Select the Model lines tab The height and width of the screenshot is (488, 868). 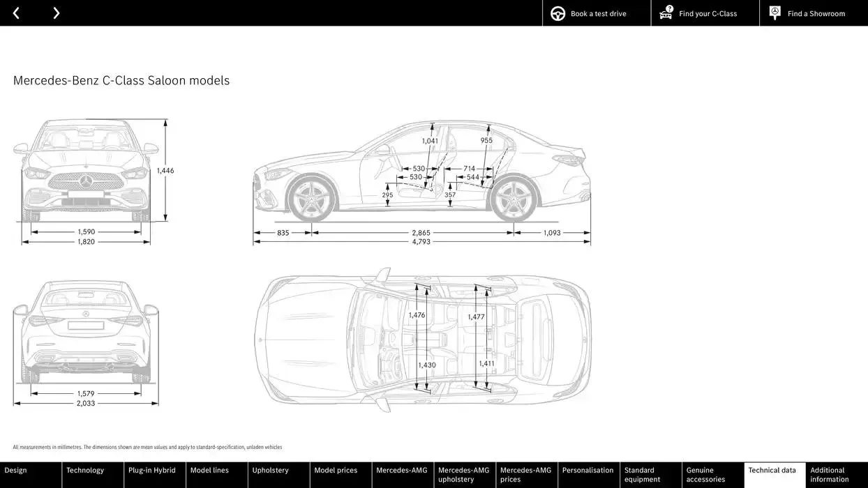point(209,470)
